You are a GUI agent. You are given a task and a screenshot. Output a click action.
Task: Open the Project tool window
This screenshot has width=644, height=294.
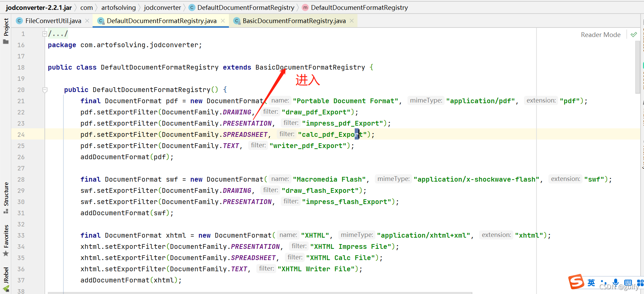tap(6, 31)
